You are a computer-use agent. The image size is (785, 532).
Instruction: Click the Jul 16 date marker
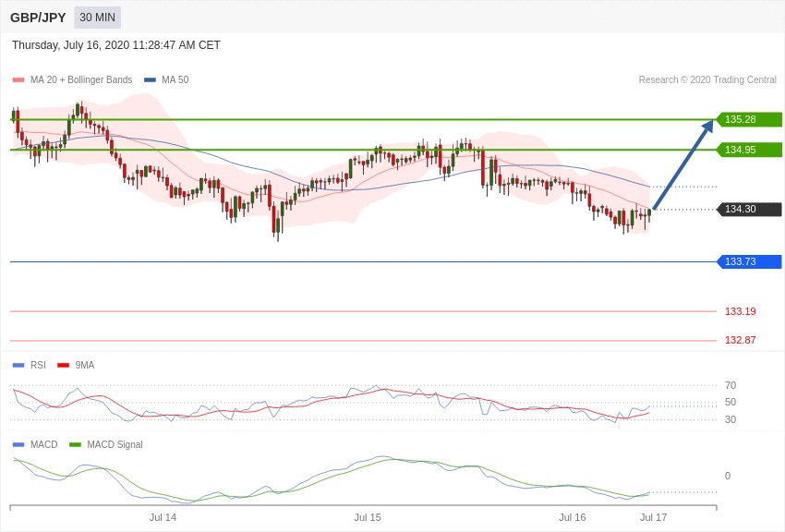coord(572,517)
